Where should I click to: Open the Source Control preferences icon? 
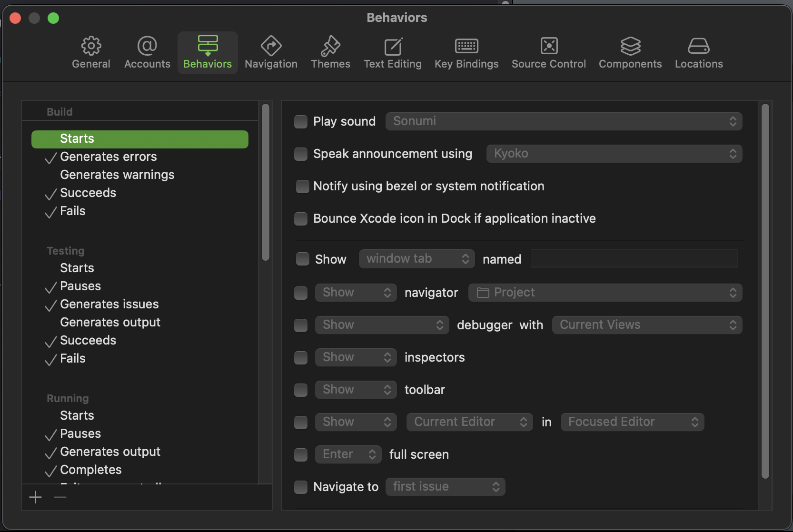(549, 46)
